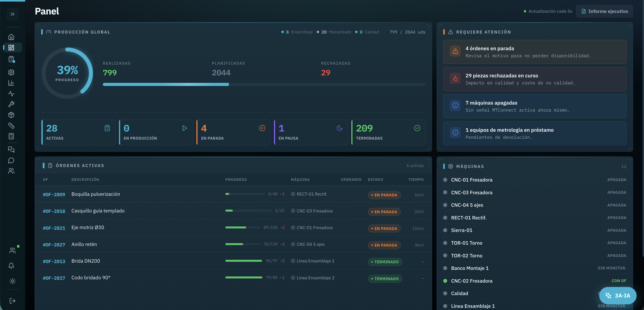Click the Informe ejecutivo button
This screenshot has width=644, height=310.
click(x=605, y=11)
